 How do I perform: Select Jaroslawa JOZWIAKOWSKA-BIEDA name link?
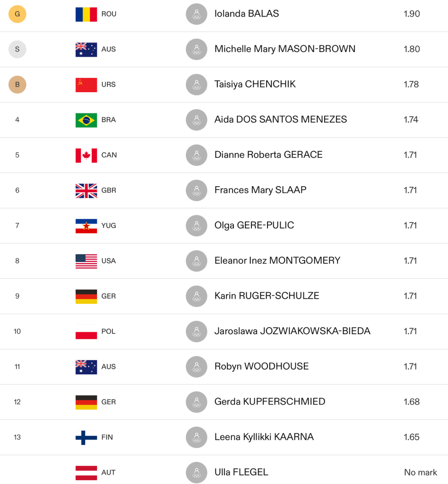[x=292, y=331]
